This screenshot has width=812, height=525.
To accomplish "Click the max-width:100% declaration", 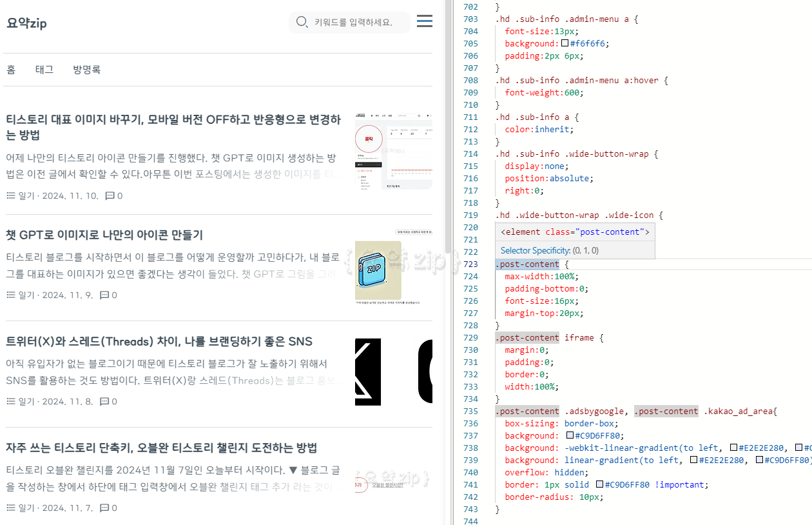I will [541, 277].
